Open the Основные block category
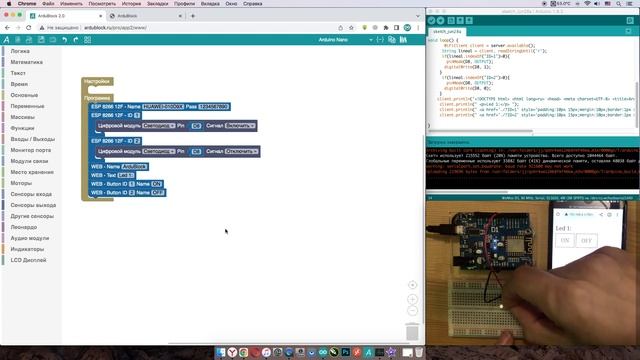Image resolution: width=640 pixels, height=360 pixels. pyautogui.click(x=24, y=95)
